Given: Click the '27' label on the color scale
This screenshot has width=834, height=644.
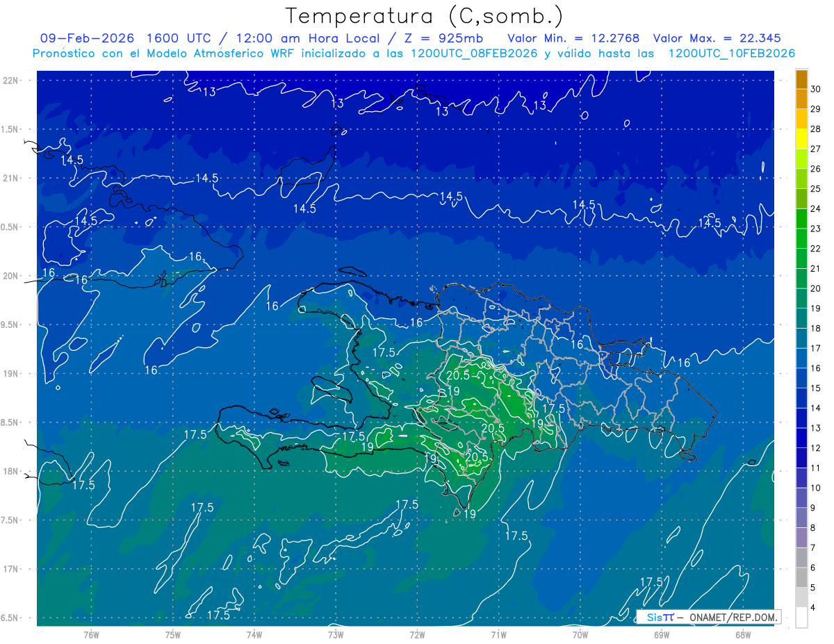Looking at the screenshot, I should [x=816, y=149].
